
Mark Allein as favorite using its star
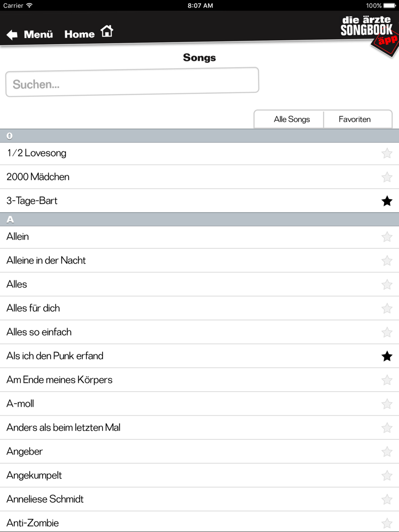pyautogui.click(x=387, y=237)
